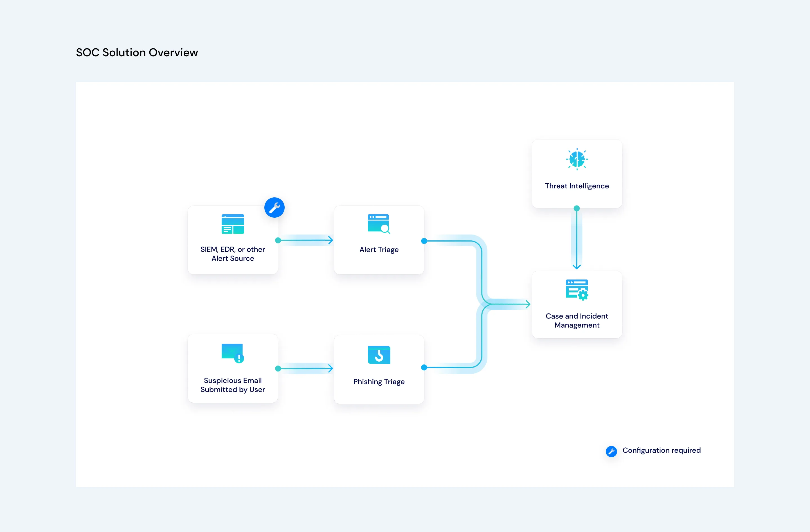Click the SIEM, EDR alert source window icon

233,224
